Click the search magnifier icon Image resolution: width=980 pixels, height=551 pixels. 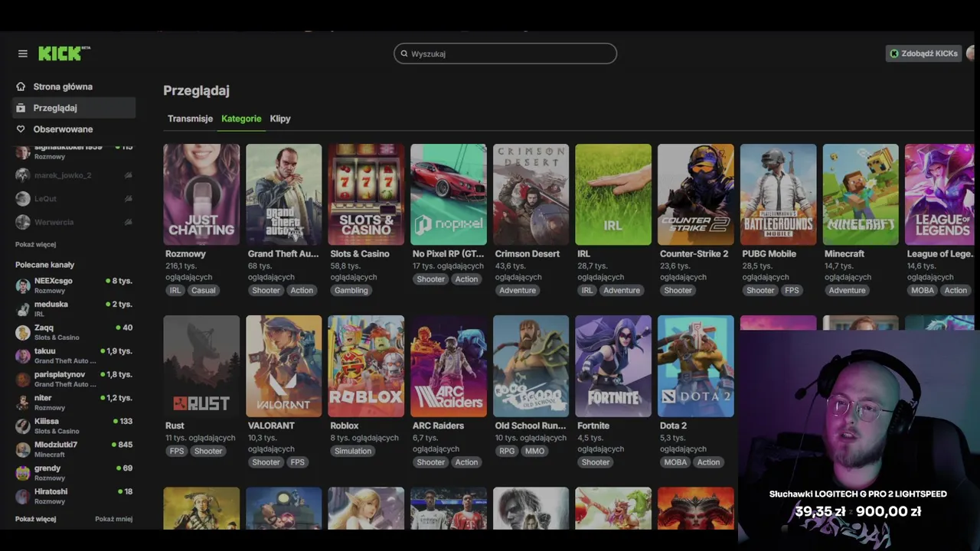[404, 54]
